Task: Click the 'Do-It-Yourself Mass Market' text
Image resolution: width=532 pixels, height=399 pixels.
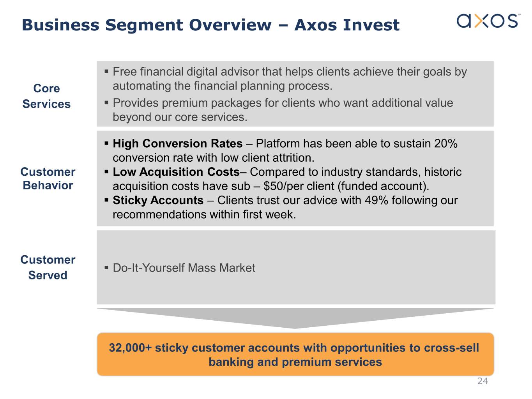Action: click(x=184, y=268)
